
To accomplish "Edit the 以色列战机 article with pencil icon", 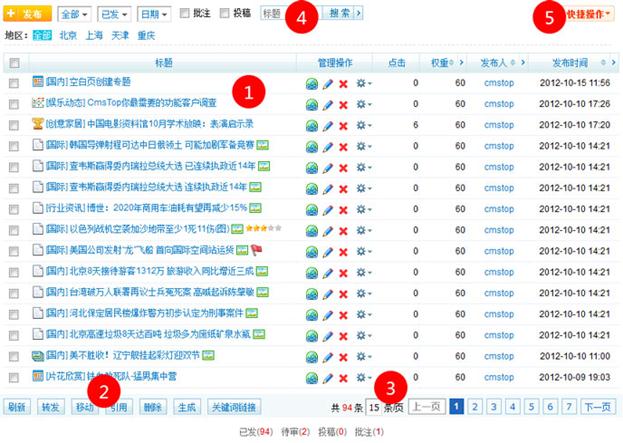I will tap(328, 231).
